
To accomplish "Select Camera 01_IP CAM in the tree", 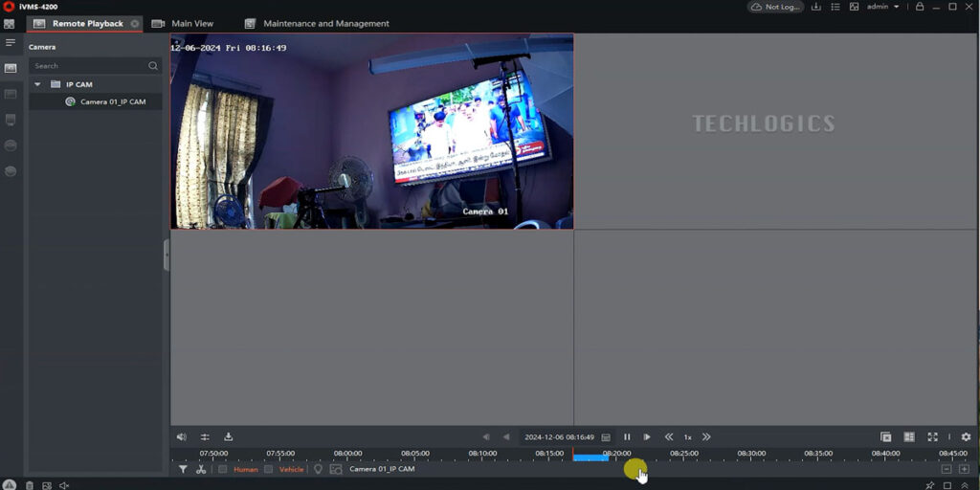I will click(112, 101).
